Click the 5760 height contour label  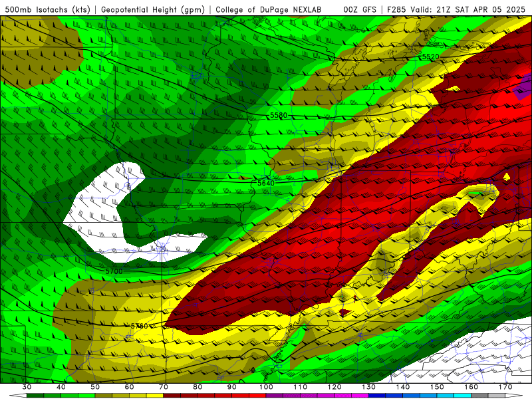140,326
